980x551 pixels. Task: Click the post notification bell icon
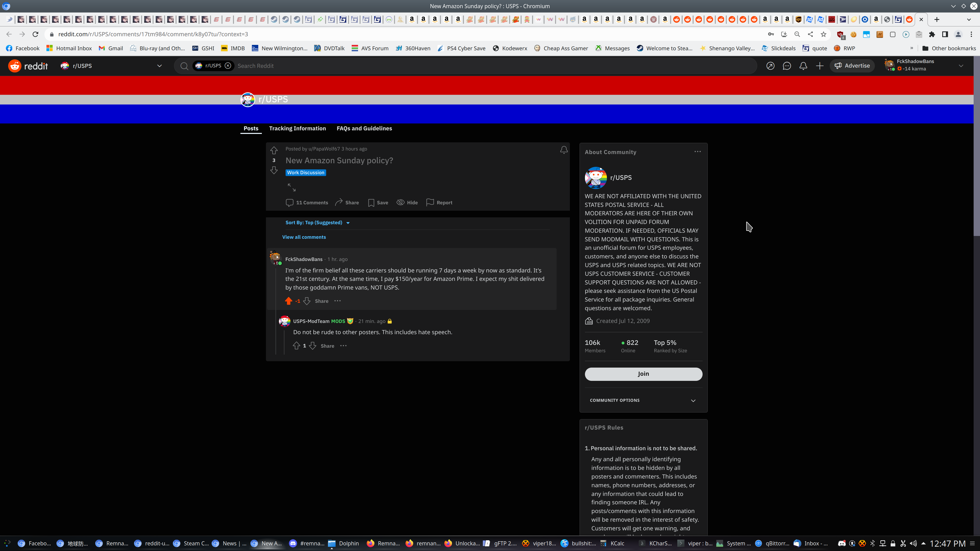coord(564,150)
